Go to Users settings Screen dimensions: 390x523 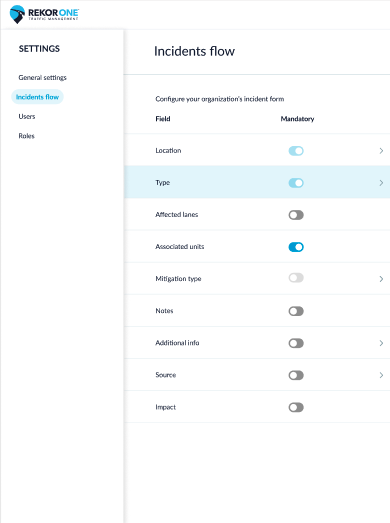27,116
